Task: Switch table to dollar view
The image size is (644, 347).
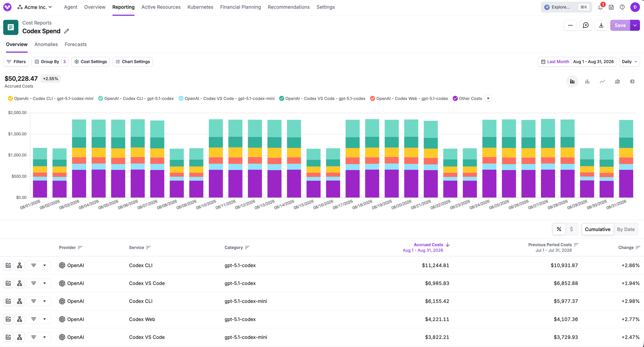Action: point(571,229)
